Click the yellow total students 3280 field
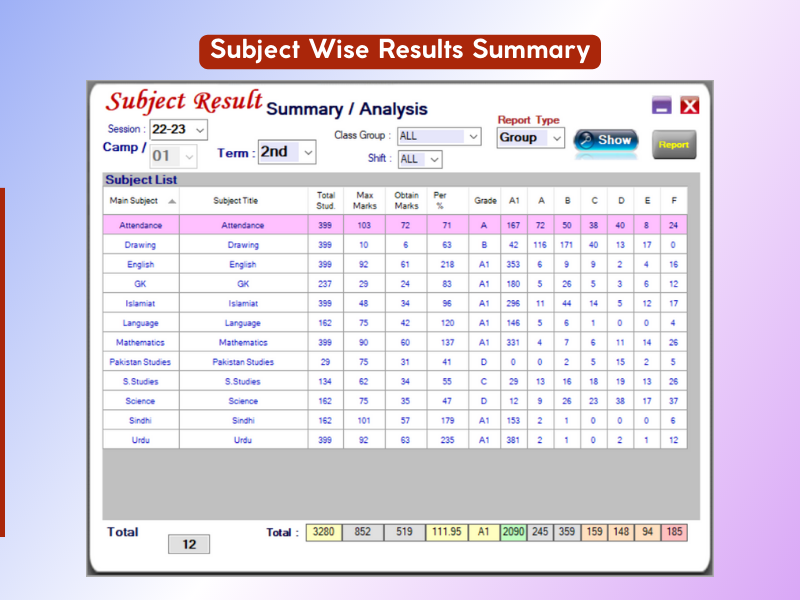The width and height of the screenshot is (800, 600). [x=323, y=532]
